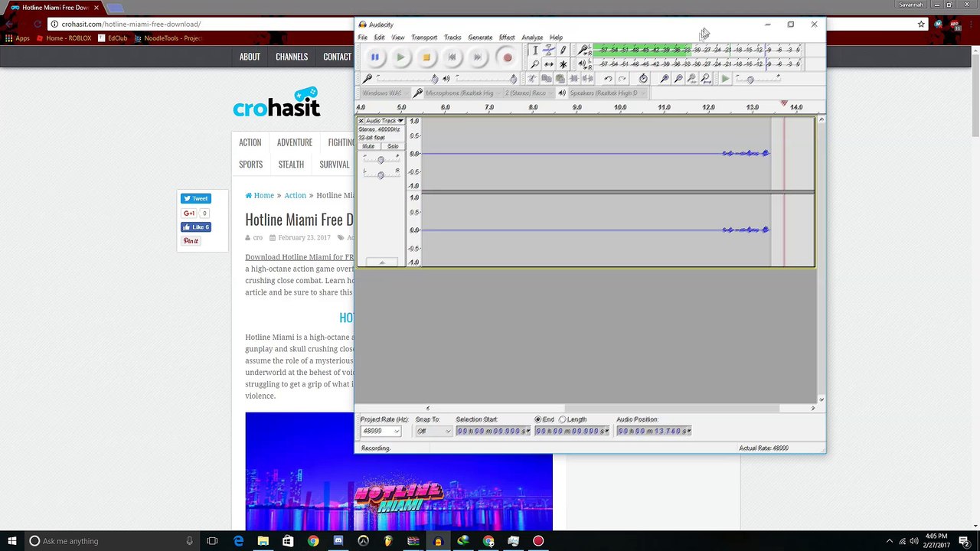Click the Redo arrow icon
The image size is (980, 551).
tap(622, 79)
